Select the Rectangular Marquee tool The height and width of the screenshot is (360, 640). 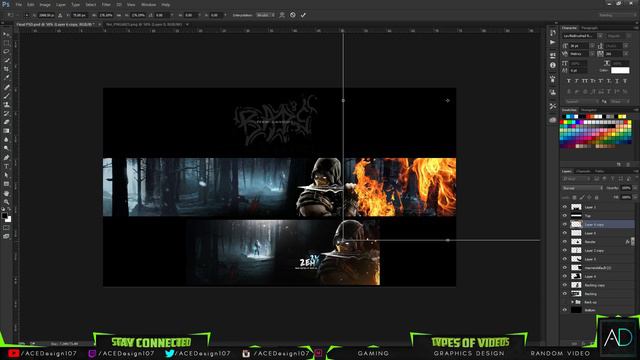(6, 43)
